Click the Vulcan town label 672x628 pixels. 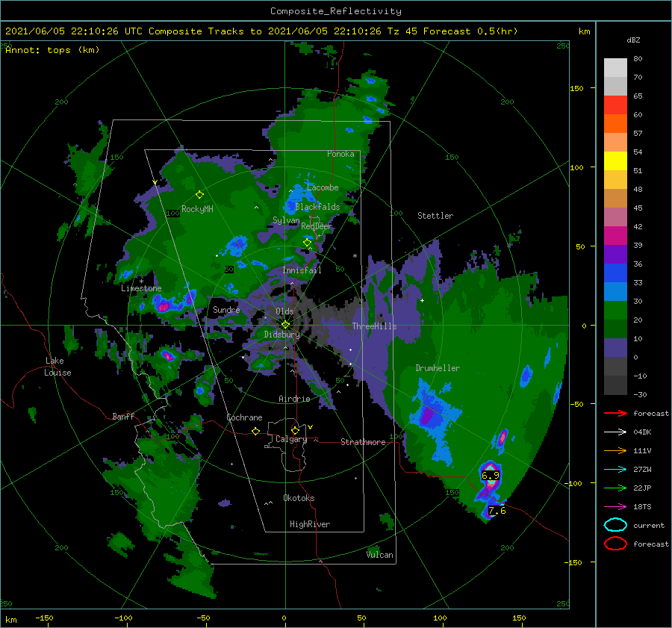379,555
